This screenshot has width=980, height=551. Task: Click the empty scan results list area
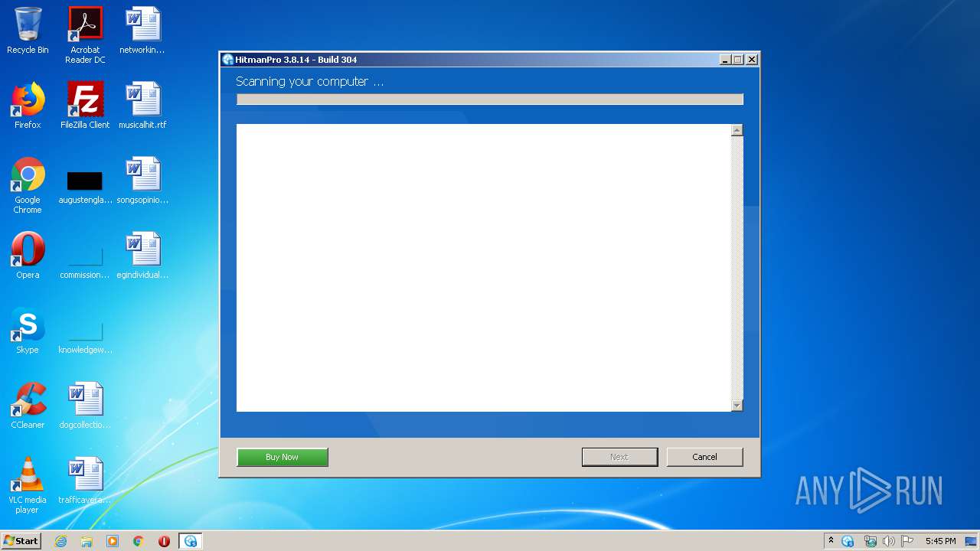[x=484, y=268]
